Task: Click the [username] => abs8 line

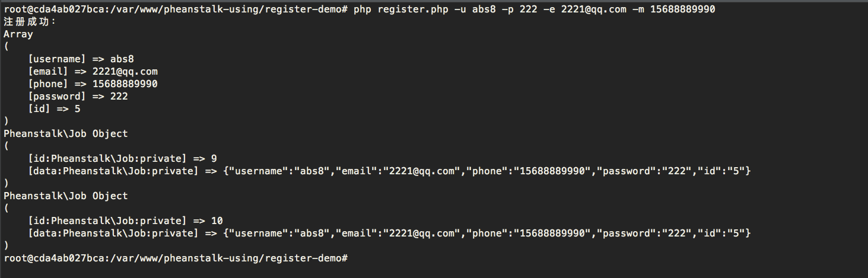Action: tap(81, 59)
